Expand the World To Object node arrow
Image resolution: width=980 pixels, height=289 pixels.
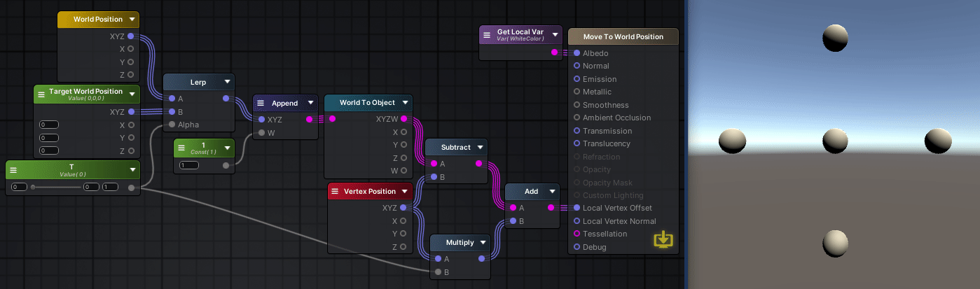point(406,103)
